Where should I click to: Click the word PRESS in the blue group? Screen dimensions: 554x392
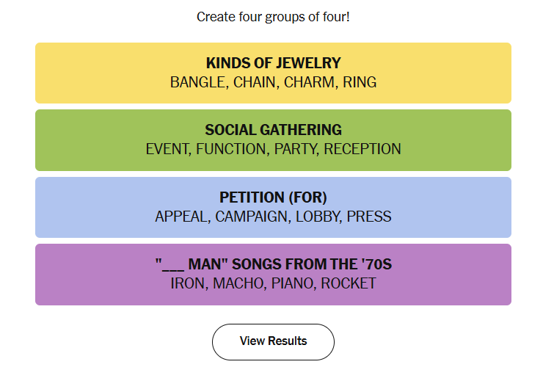(369, 217)
